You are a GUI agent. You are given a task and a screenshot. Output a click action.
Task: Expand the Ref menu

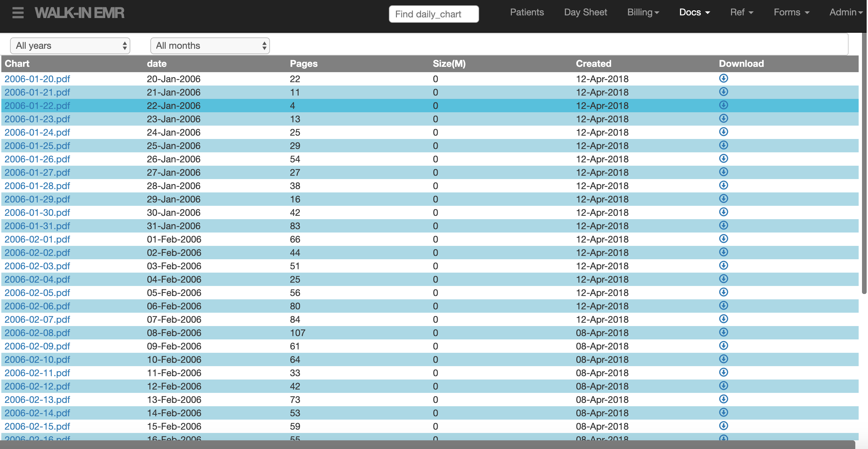pyautogui.click(x=742, y=12)
